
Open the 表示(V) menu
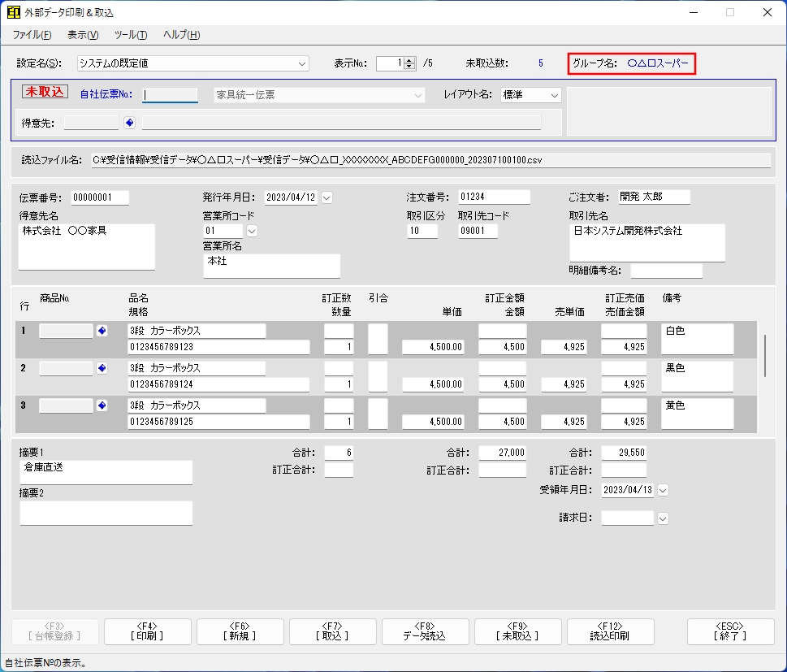(x=83, y=35)
